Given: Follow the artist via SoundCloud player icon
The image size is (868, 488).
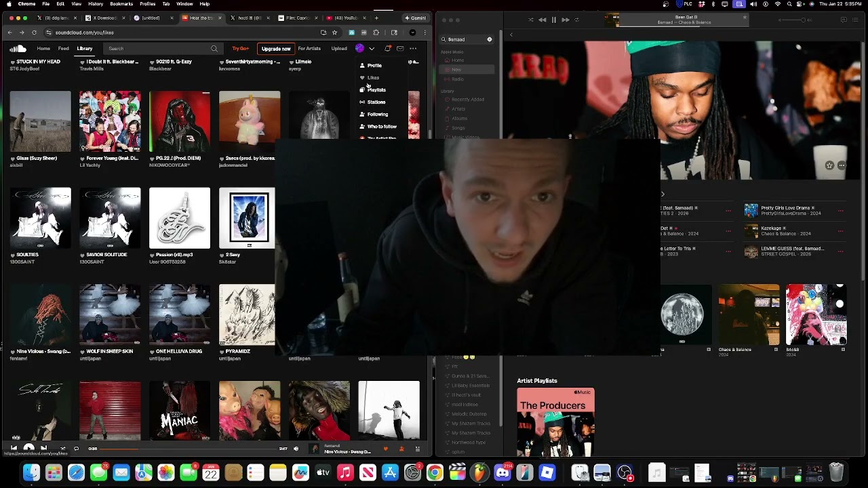Looking at the screenshot, I should pos(401,449).
